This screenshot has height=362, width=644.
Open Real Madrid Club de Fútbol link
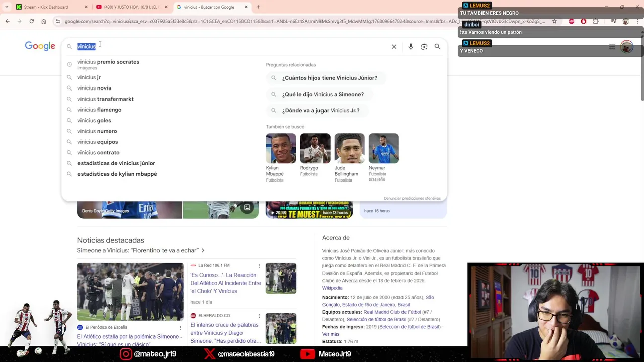(x=392, y=312)
